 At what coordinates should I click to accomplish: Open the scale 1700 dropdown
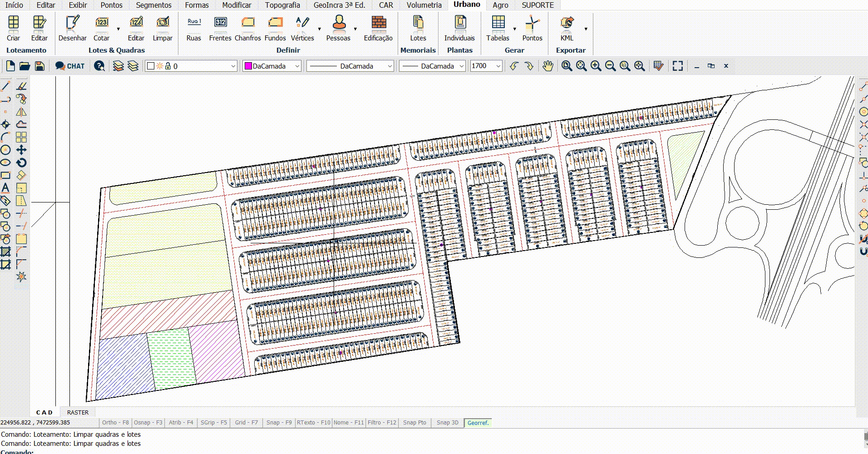click(x=498, y=66)
